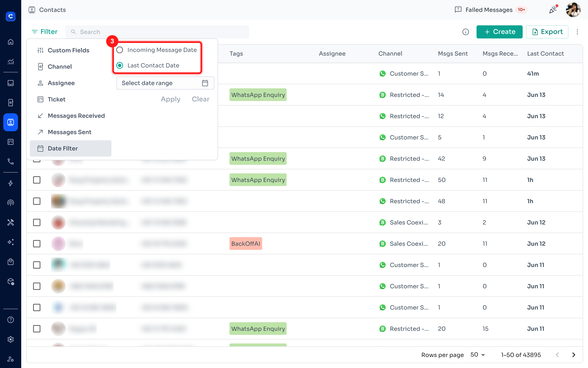Click the Search contacts field
Screen dimensions: 588x368
click(157, 32)
